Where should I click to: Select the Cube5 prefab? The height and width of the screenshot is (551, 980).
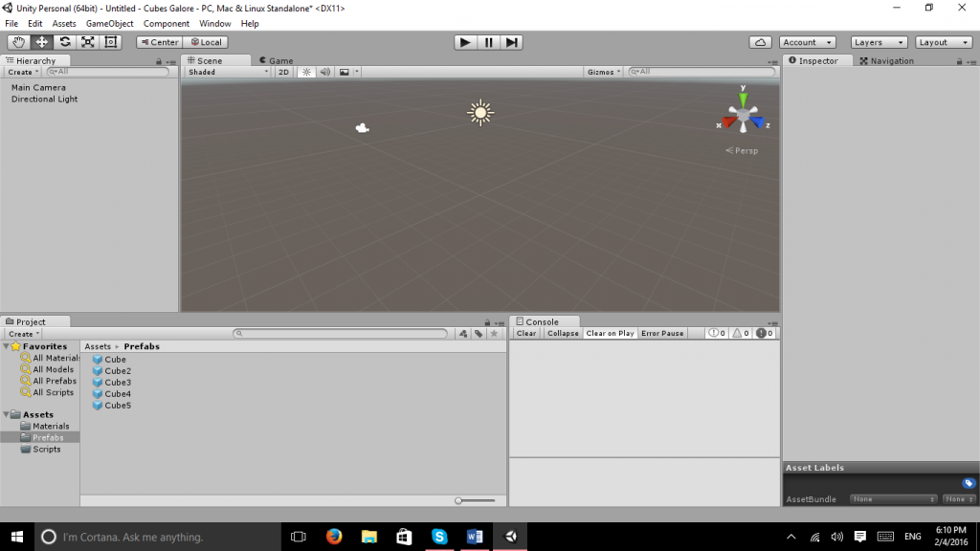(x=117, y=405)
